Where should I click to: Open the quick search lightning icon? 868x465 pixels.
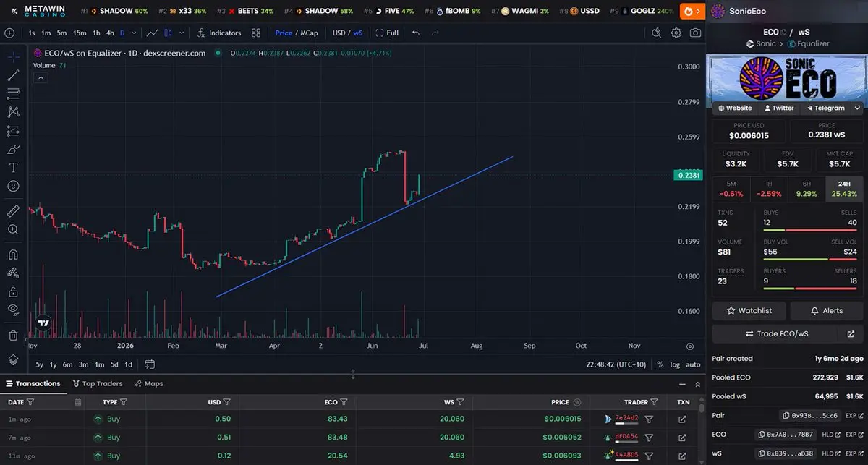click(x=657, y=33)
